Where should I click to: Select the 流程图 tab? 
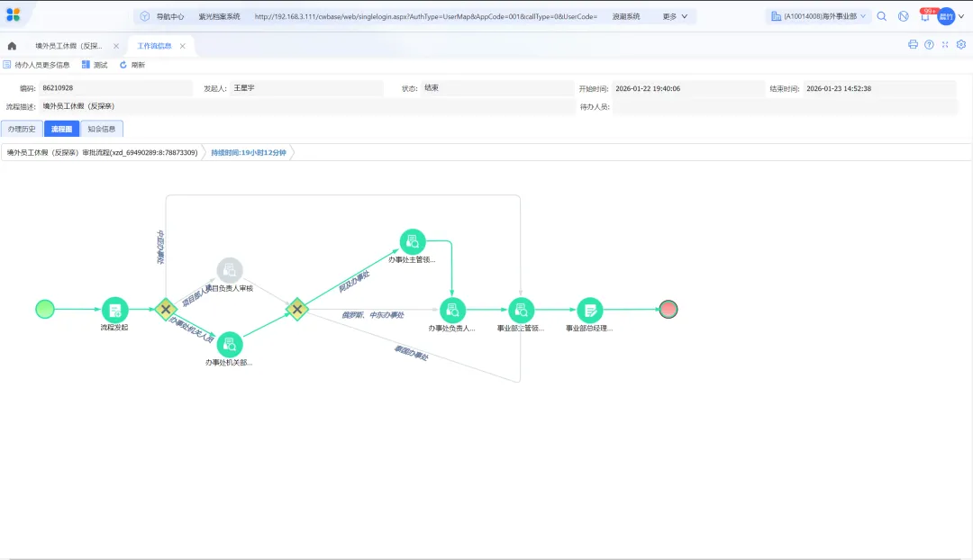[x=61, y=129]
